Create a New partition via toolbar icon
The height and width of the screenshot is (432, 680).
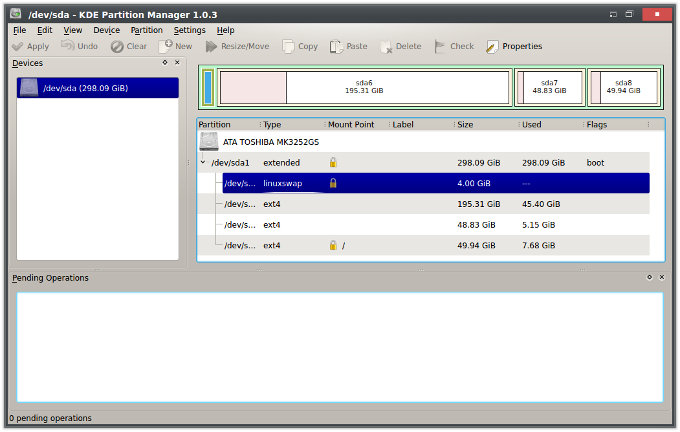[165, 46]
